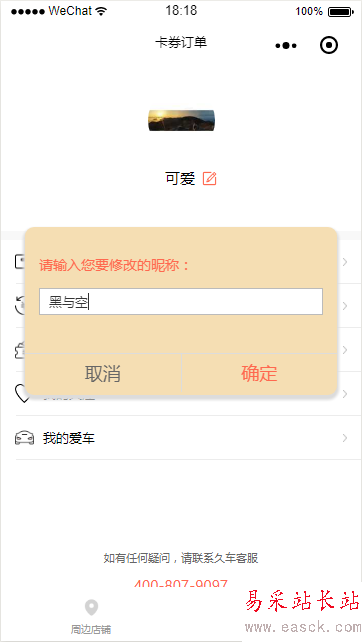362x642 pixels.
Task: Close mini program via target circle icon
Action: [329, 45]
